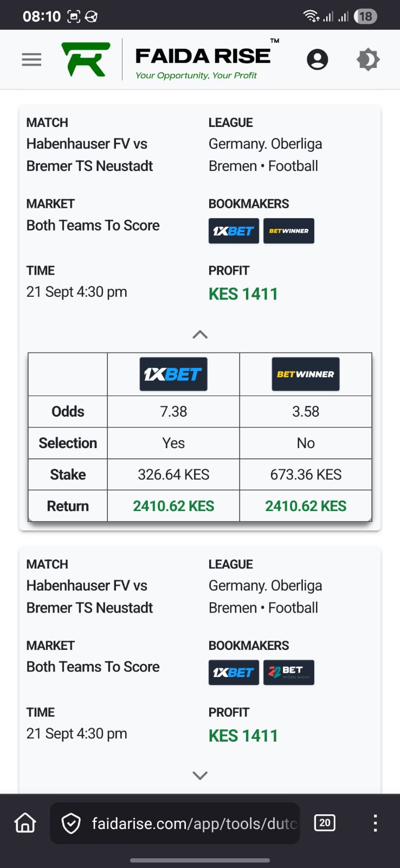Click the BetWinner bookmaker logo in first card
Image resolution: width=400 pixels, height=868 pixels.
[289, 231]
